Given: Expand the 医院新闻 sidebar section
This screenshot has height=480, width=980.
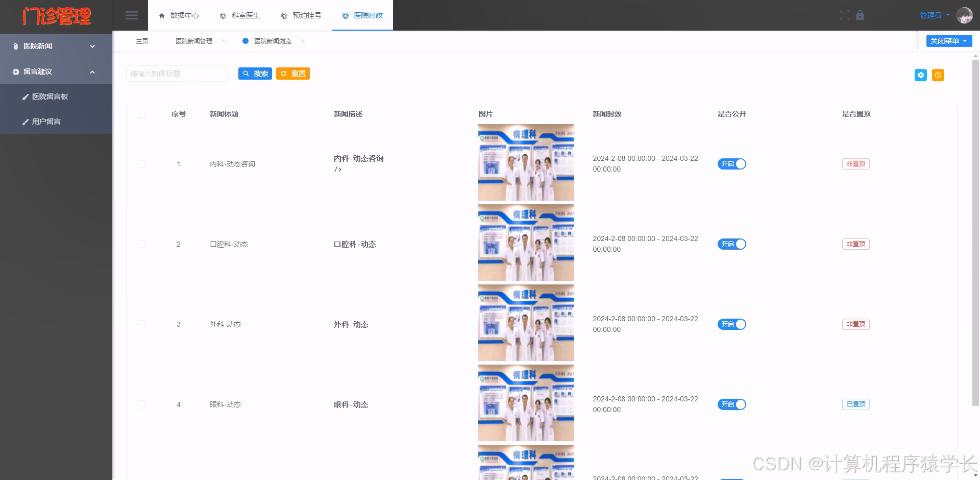Looking at the screenshot, I should [x=56, y=46].
